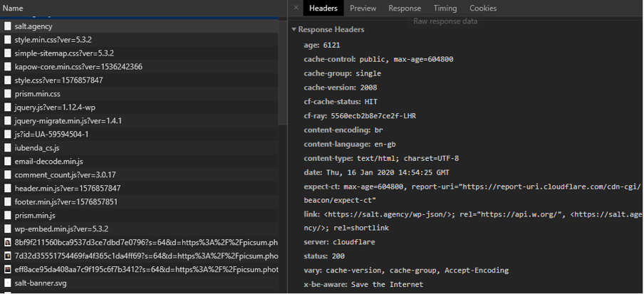Select jquery.js?ver=1.12.4-wp request
The image size is (644, 294).
pyautogui.click(x=139, y=107)
